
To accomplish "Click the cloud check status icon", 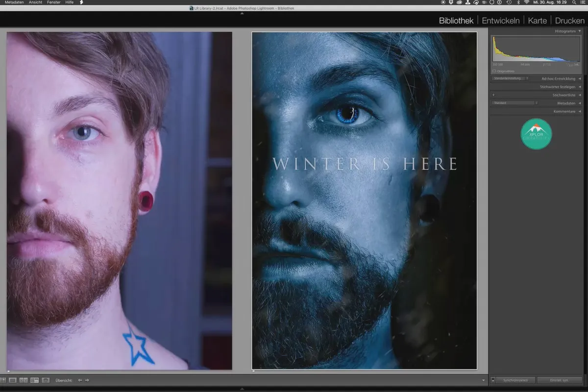I will click(x=476, y=2).
